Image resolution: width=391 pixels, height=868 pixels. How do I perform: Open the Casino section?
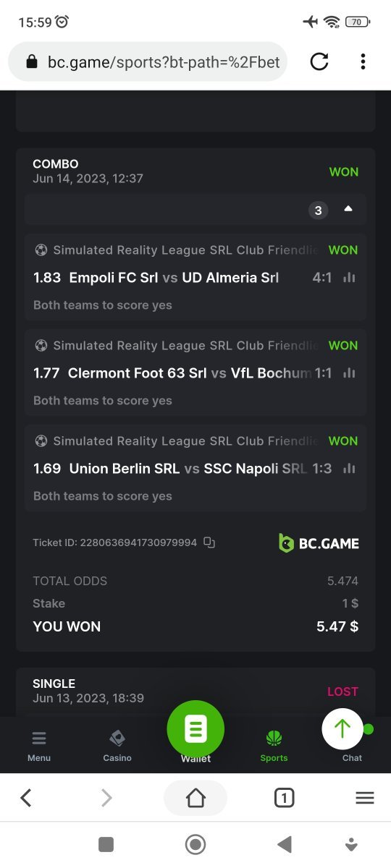click(x=117, y=746)
